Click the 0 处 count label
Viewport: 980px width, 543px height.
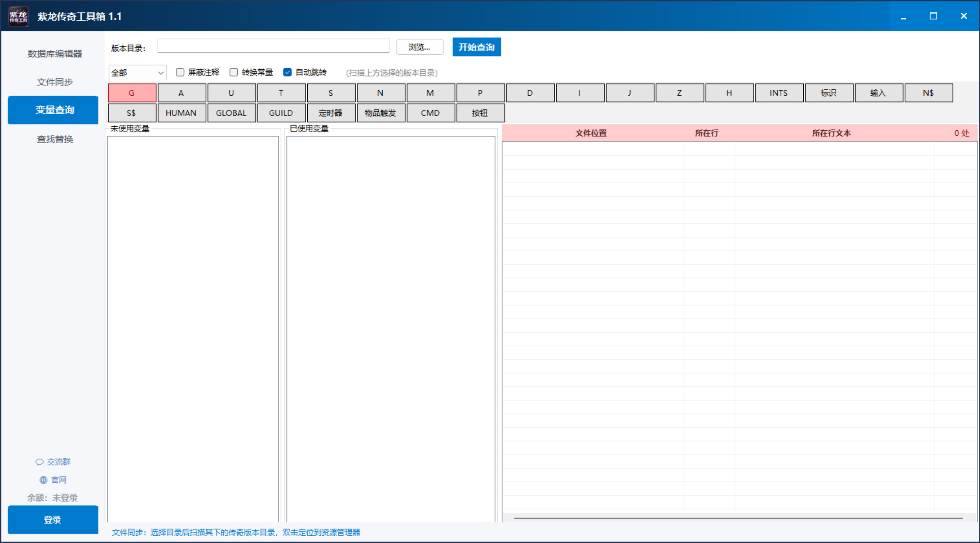click(962, 133)
